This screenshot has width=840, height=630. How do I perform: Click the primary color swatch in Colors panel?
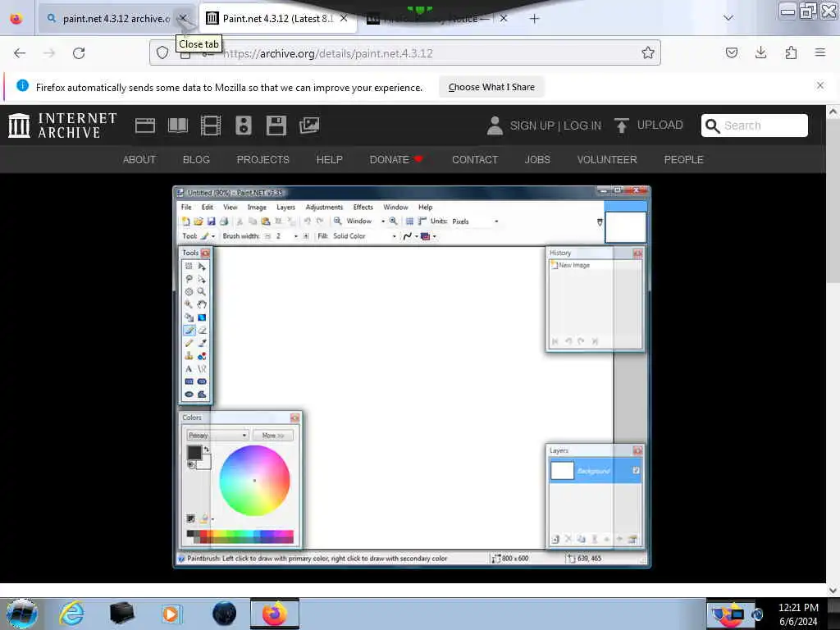point(194,453)
